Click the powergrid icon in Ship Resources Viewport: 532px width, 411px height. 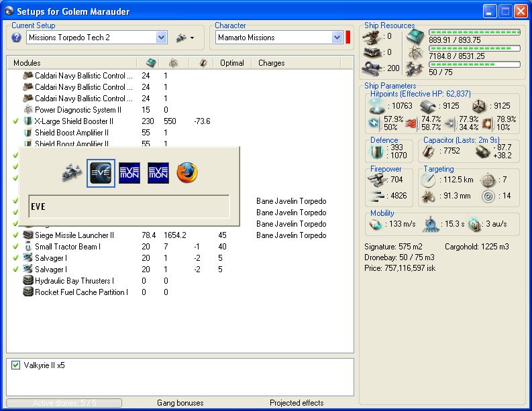415,52
